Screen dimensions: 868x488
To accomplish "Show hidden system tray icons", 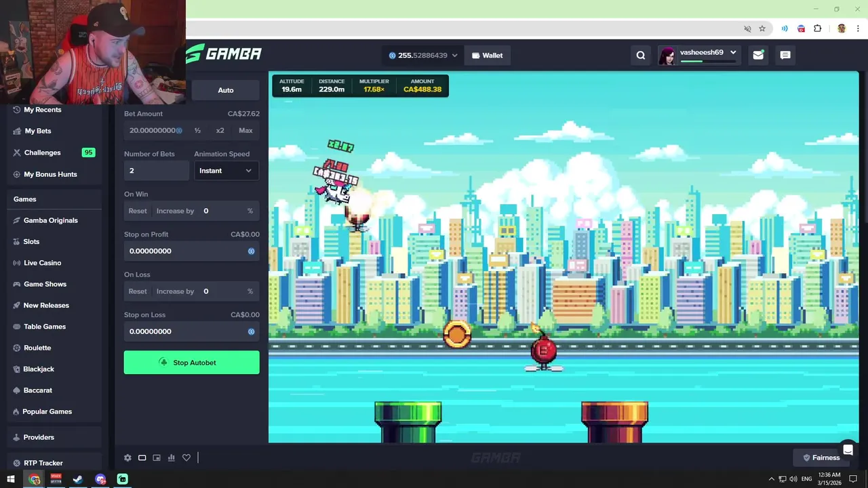I will point(772,479).
